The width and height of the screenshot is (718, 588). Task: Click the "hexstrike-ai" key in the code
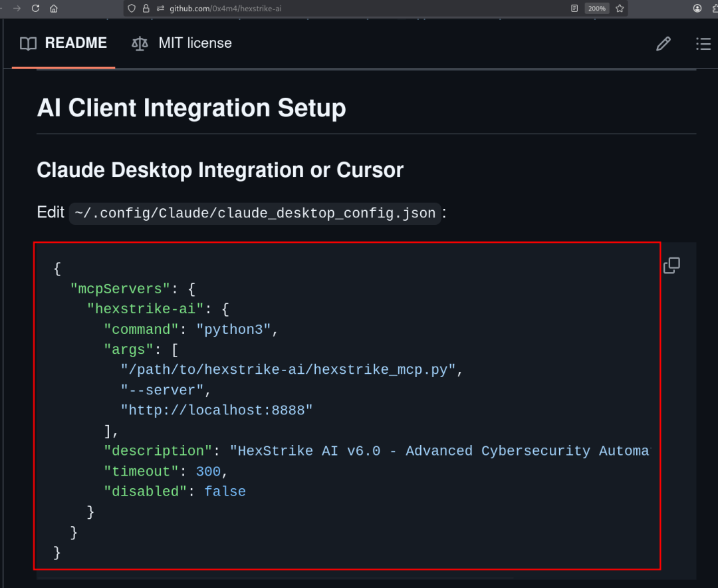(x=145, y=309)
